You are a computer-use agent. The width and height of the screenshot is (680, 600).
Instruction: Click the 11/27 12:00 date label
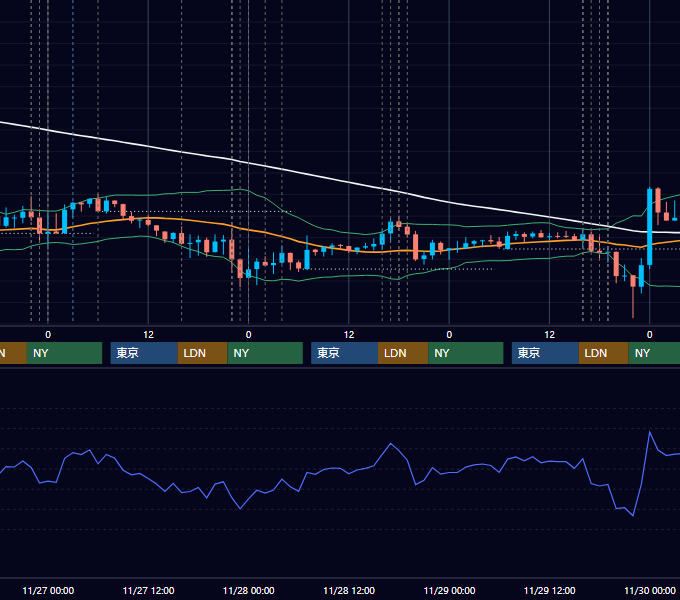click(x=148, y=590)
